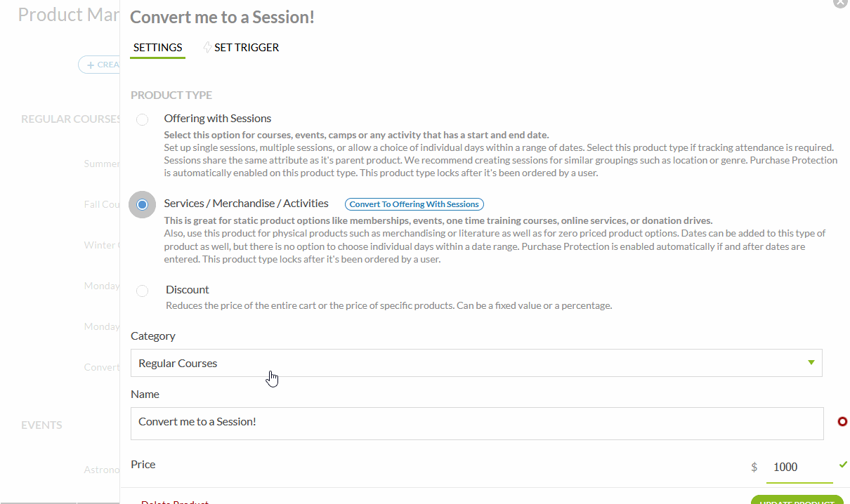Click the green checkmark next to the price

[x=843, y=465]
